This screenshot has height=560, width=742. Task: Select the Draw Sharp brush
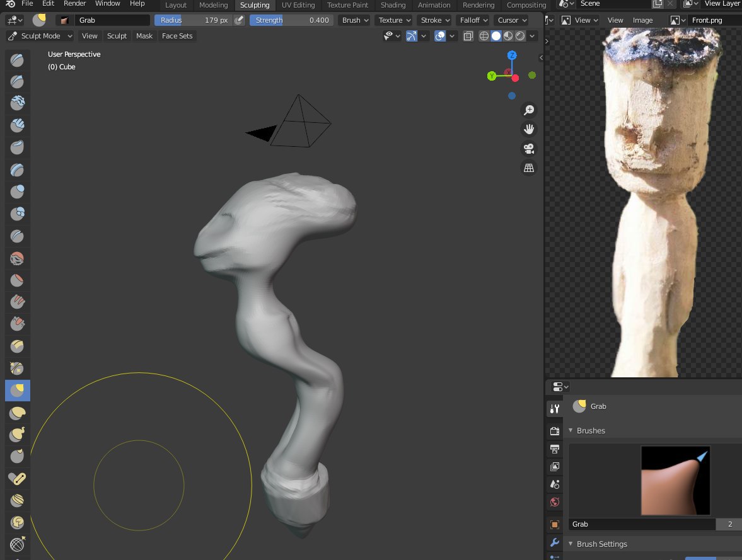click(x=18, y=82)
